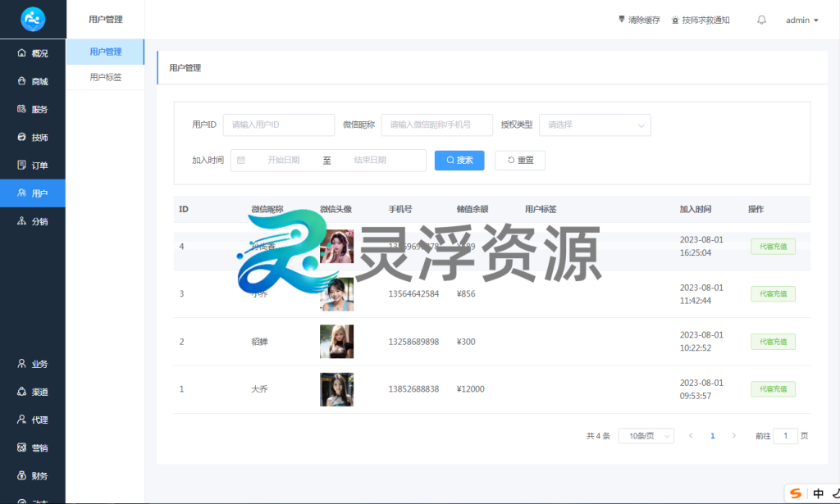Click phone number 13564642584
The image size is (840, 504).
(413, 293)
